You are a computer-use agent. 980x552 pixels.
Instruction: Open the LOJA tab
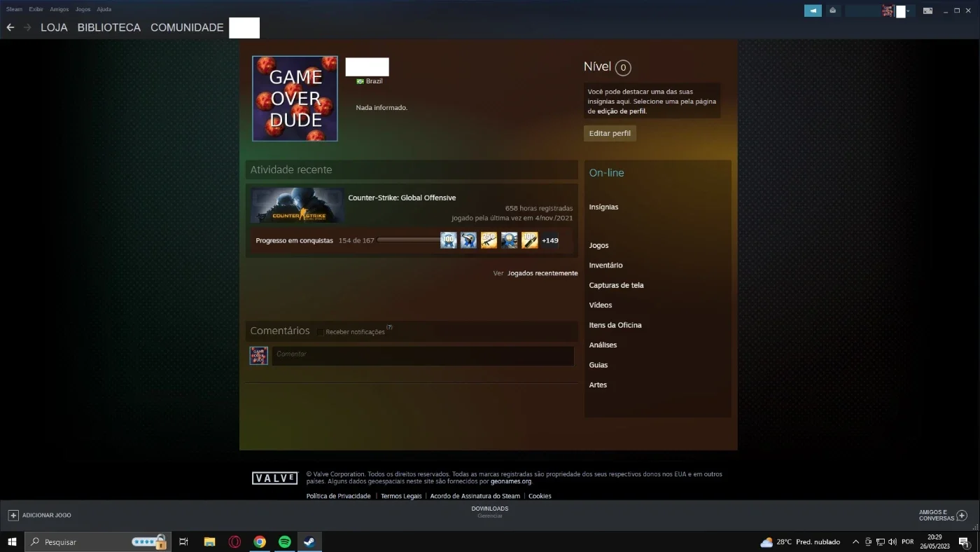pos(54,28)
